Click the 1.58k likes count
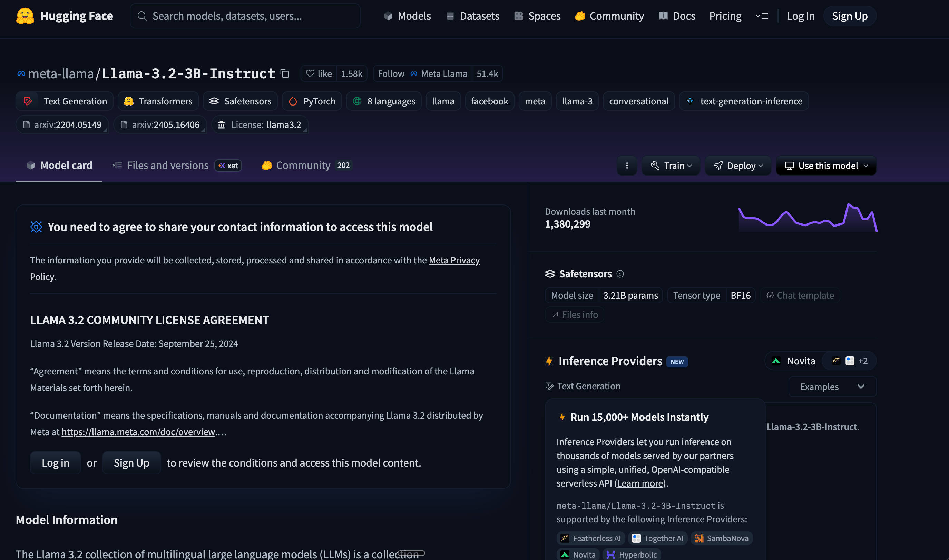Viewport: 949px width, 560px height. 352,73
